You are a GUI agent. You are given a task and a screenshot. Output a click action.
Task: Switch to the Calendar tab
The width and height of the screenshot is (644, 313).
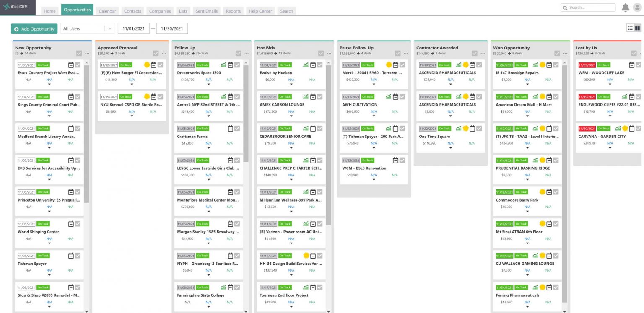point(107,11)
